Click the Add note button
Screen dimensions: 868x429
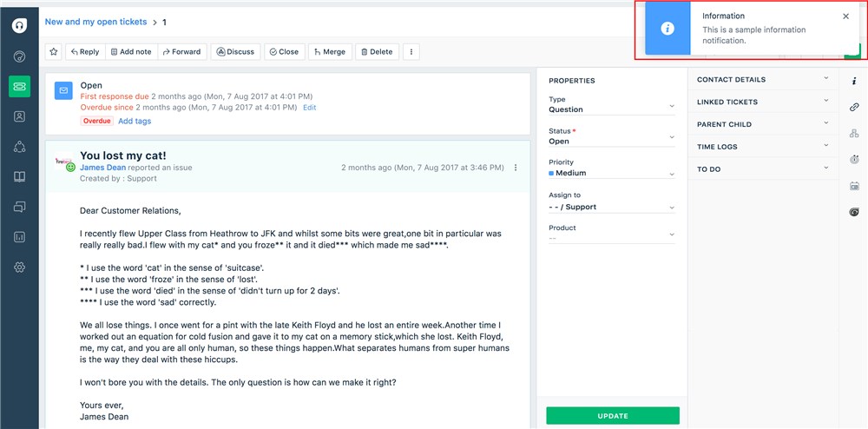coord(131,51)
